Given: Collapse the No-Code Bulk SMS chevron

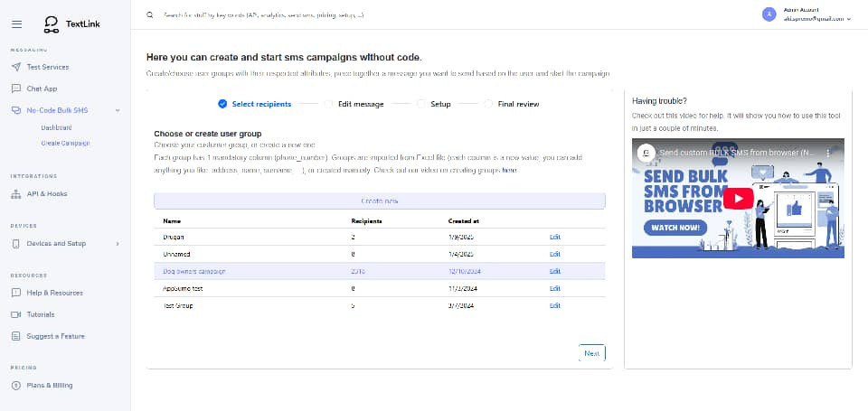Looking at the screenshot, I should point(118,110).
